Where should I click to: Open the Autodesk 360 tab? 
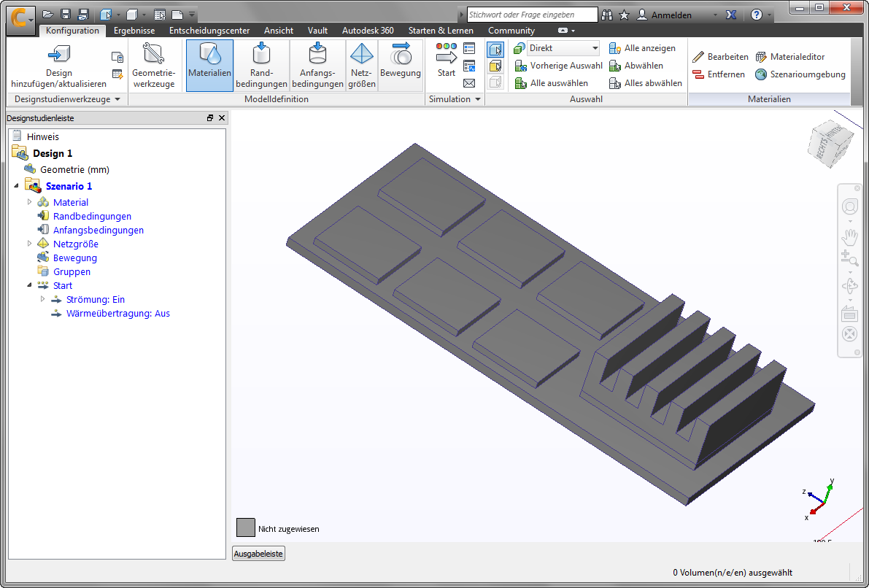coord(368,31)
